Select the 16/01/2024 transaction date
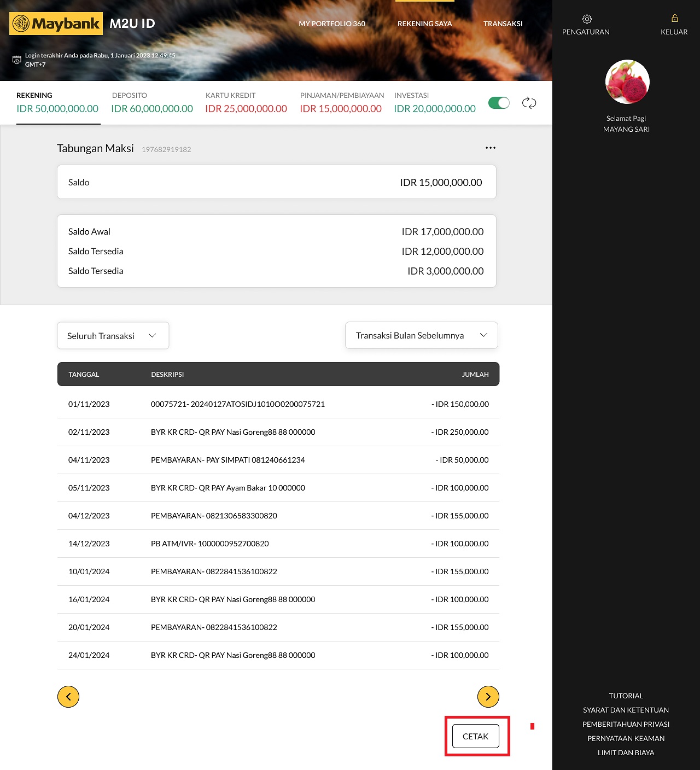 pos(89,599)
